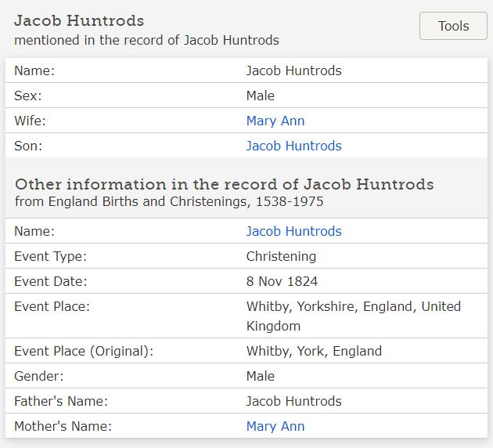
Task: Follow the Son row Jacob Huntrods link
Action: [x=293, y=146]
